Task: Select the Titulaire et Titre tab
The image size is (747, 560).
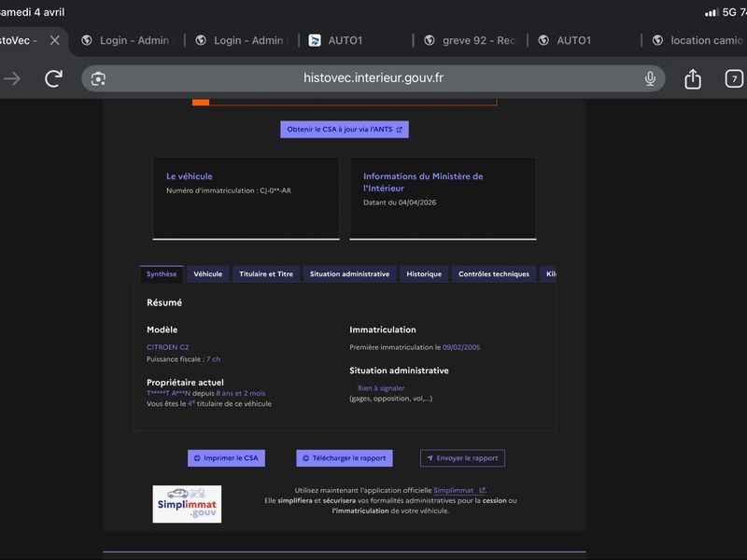Action: click(266, 274)
